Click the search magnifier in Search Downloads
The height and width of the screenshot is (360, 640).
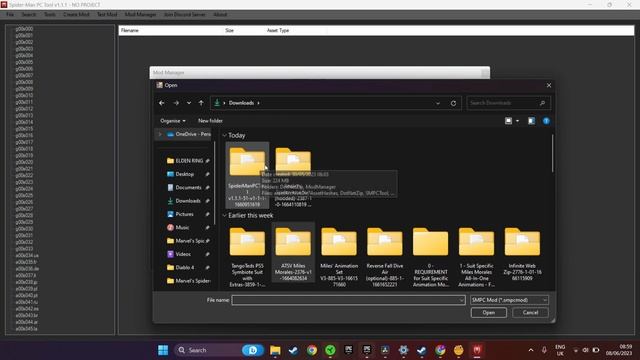[542, 103]
